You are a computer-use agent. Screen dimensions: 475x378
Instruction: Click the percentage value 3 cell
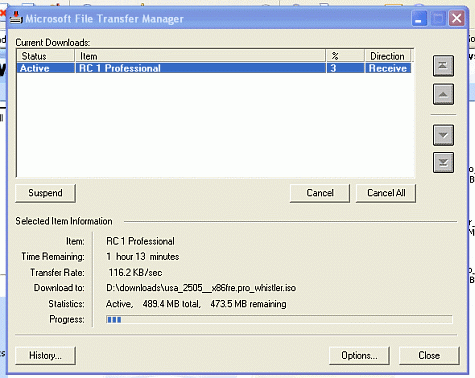tap(345, 68)
